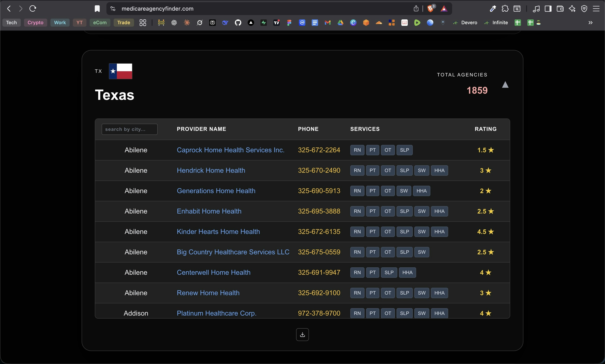Click the Brave Rewards triangle icon

click(444, 9)
